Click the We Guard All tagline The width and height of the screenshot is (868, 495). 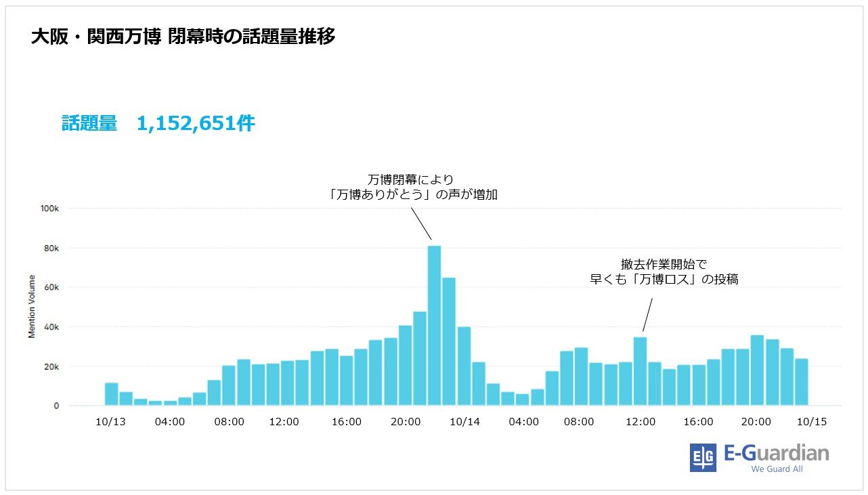coord(777,469)
